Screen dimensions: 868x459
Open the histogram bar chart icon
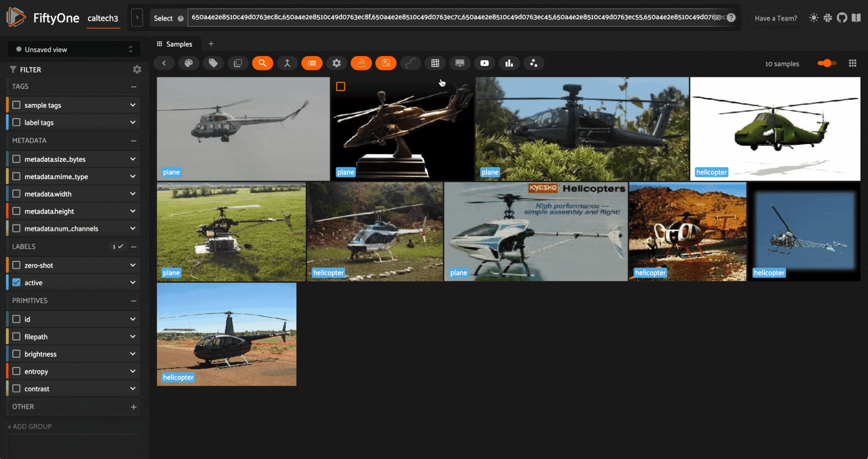[x=509, y=63]
